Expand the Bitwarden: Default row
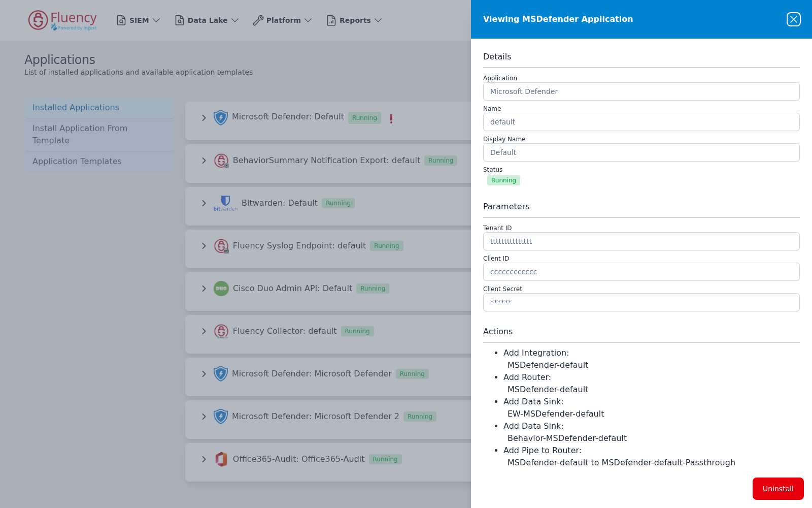812x508 pixels. (204, 203)
